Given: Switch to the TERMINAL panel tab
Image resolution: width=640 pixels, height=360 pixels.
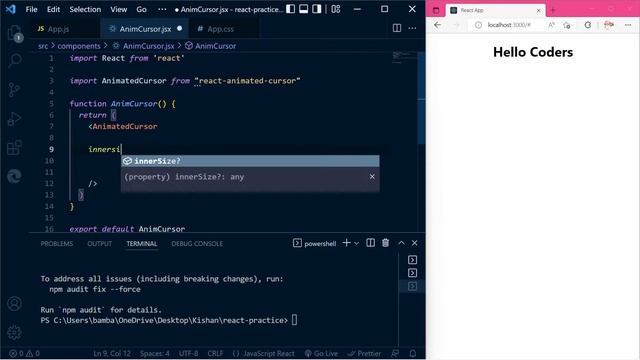Looking at the screenshot, I should tap(142, 244).
